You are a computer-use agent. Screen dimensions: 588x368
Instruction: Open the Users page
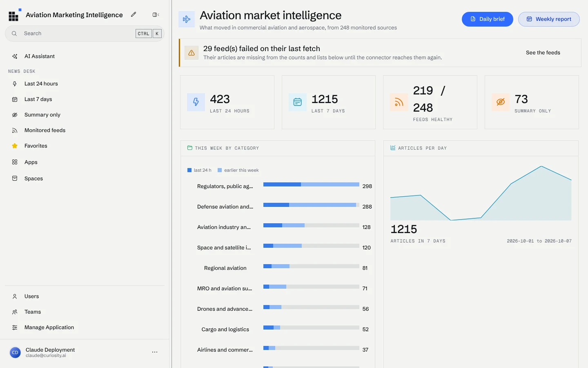[x=85, y=296]
